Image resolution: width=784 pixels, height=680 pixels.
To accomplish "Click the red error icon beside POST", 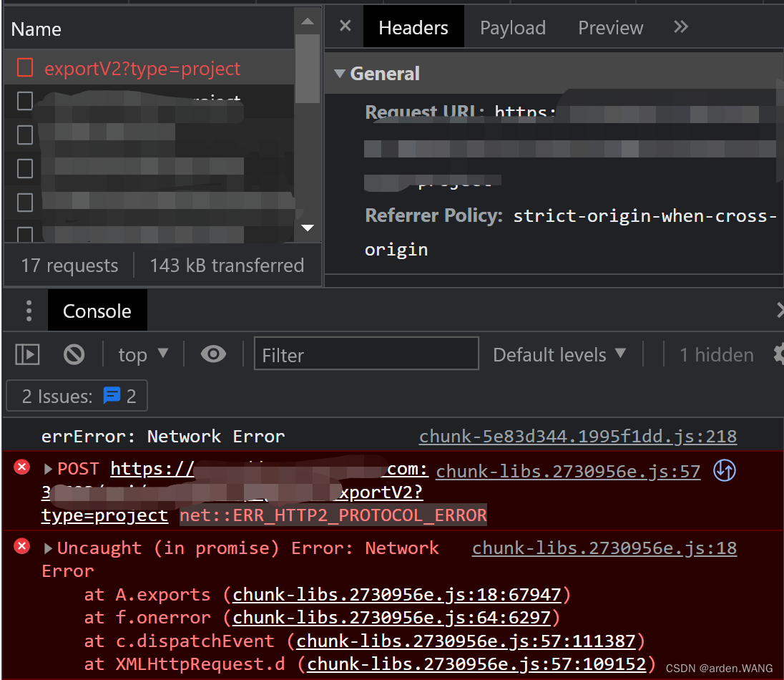I will click(x=22, y=467).
